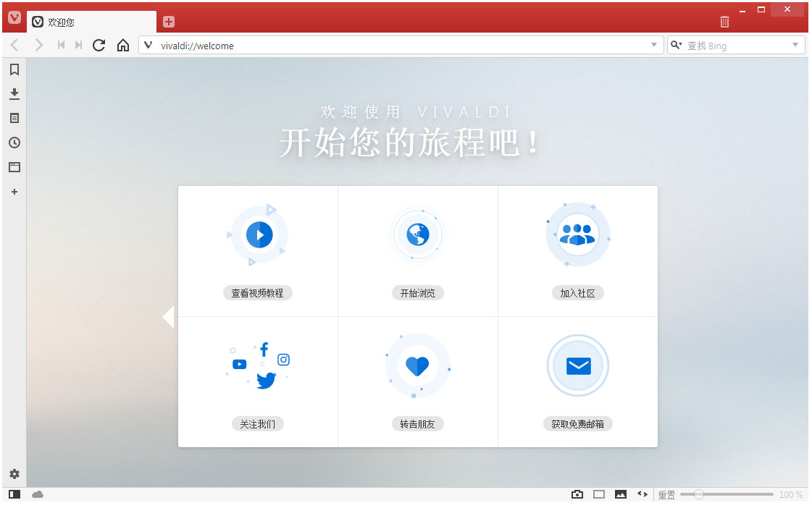
Task: Capture a page screenshot with the camera icon
Action: (x=577, y=494)
